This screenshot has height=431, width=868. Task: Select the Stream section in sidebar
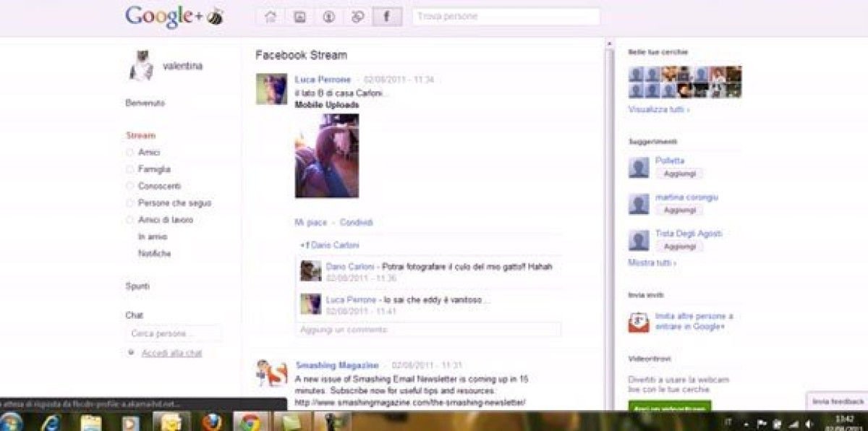tap(140, 135)
